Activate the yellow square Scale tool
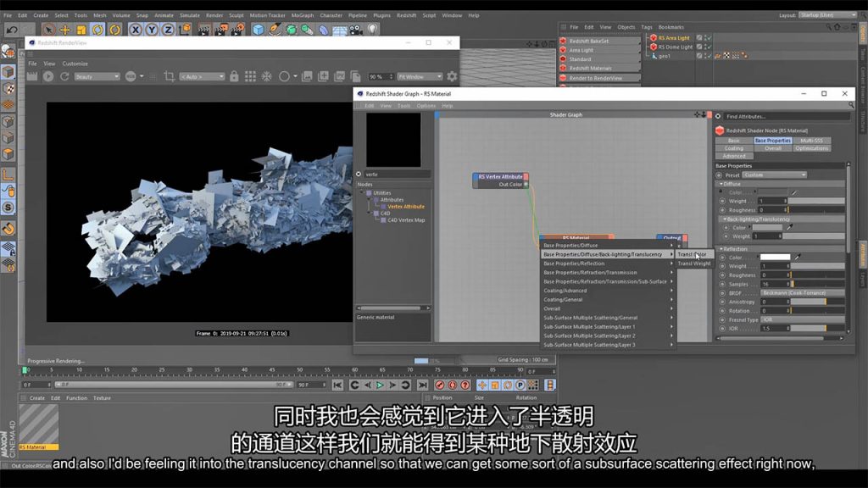The image size is (868, 488). [81, 30]
